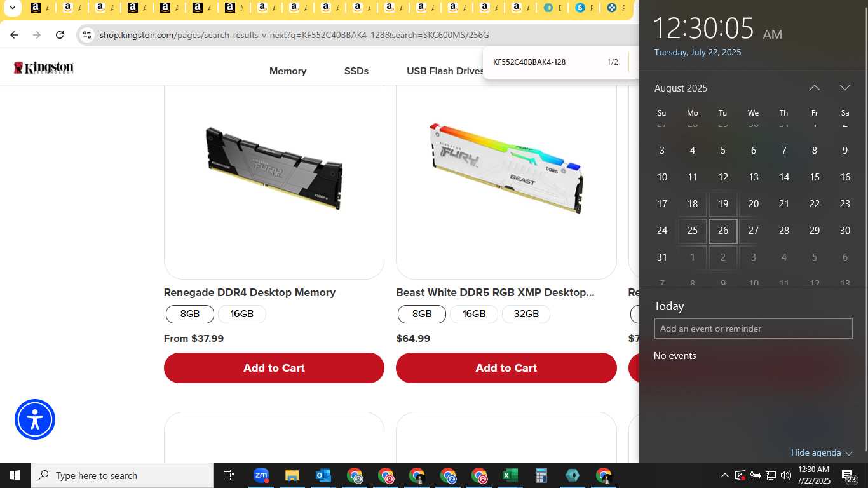The width and height of the screenshot is (868, 488).
Task: Open the accessibility widget button
Action: (x=35, y=419)
